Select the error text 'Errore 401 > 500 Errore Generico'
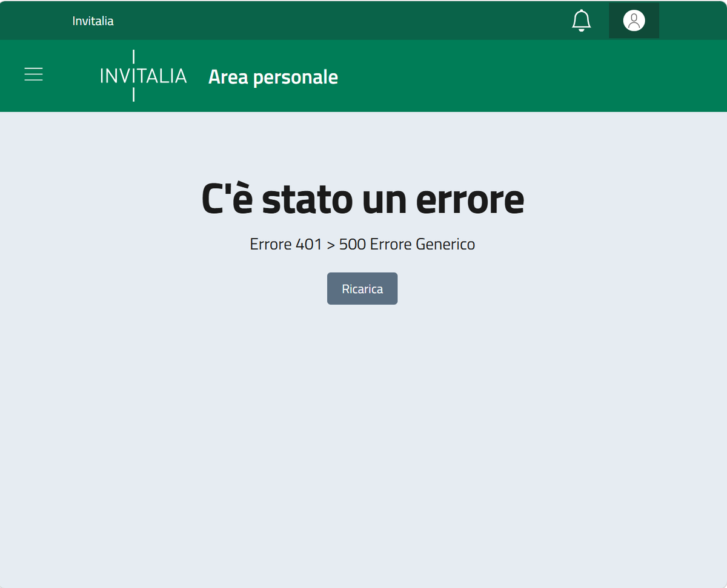 click(x=362, y=244)
